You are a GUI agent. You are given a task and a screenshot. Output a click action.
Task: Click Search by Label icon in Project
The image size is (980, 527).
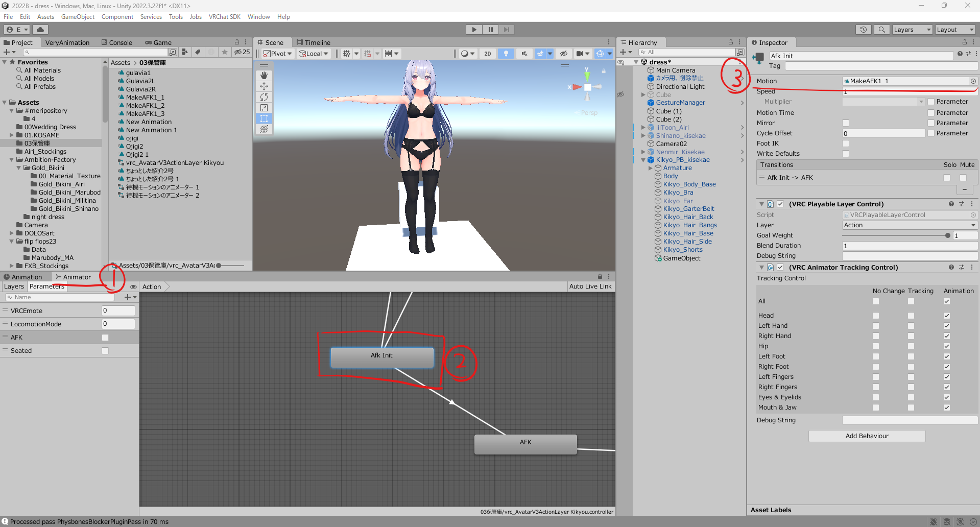[x=198, y=52]
